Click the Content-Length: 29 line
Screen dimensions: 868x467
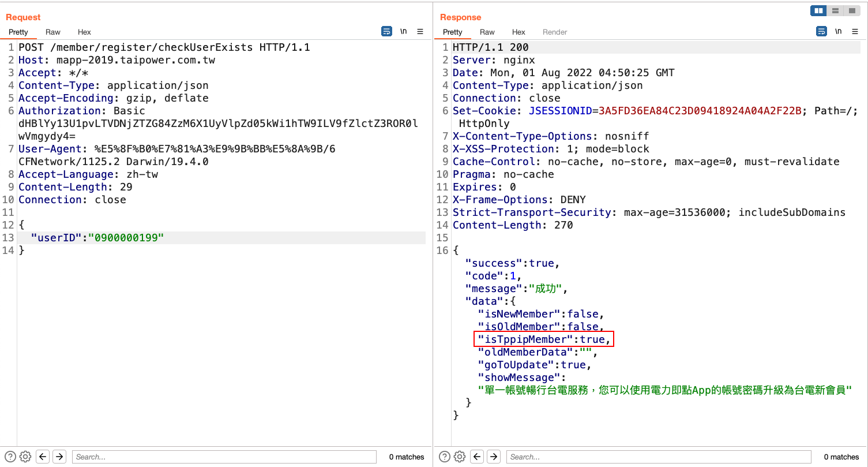pyautogui.click(x=76, y=187)
